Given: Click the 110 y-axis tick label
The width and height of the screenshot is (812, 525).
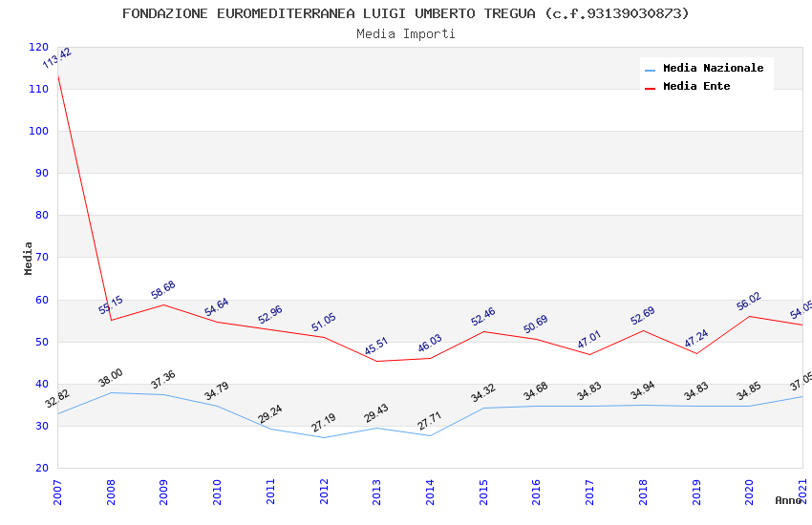Looking at the screenshot, I should coord(39,89).
